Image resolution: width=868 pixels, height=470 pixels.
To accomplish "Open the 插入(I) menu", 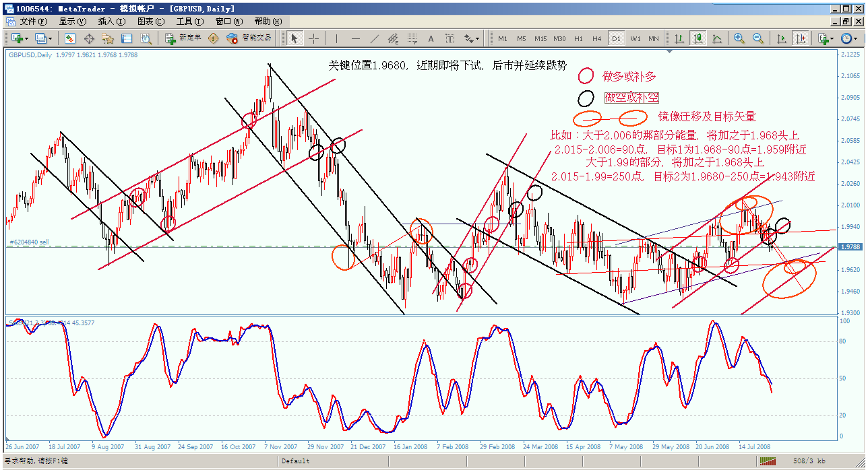I will point(111,22).
